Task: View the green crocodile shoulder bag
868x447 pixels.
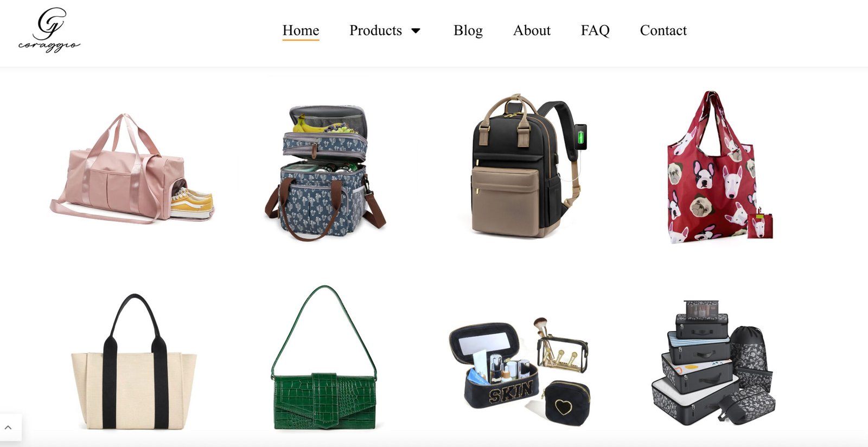Action: point(324,358)
